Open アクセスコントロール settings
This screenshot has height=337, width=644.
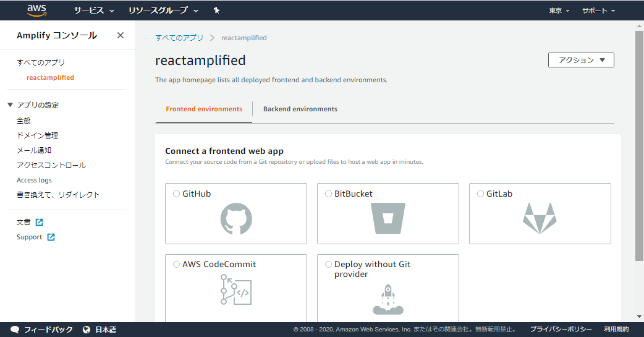(51, 165)
